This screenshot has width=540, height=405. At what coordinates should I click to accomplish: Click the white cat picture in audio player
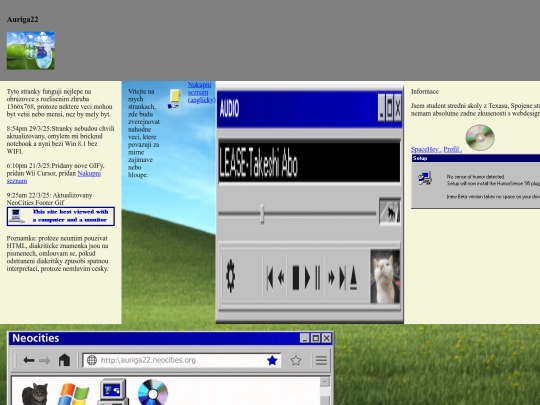coord(385,277)
